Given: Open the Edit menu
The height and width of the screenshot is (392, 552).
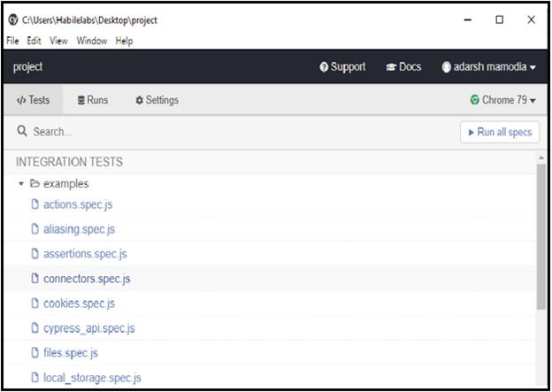Looking at the screenshot, I should pos(34,41).
